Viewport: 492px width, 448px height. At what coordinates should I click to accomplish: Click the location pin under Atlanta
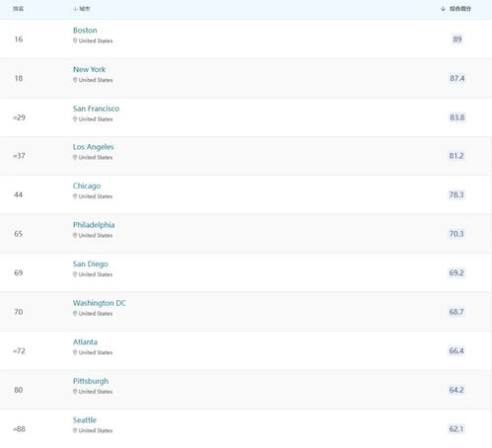(x=75, y=352)
